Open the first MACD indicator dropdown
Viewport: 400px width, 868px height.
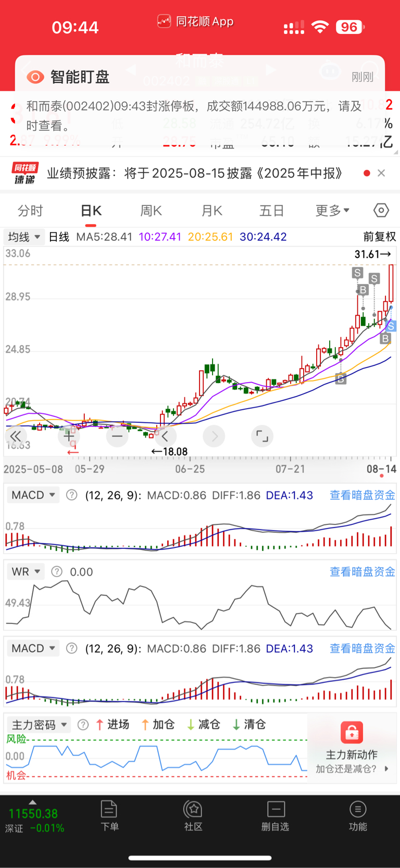coord(33,495)
